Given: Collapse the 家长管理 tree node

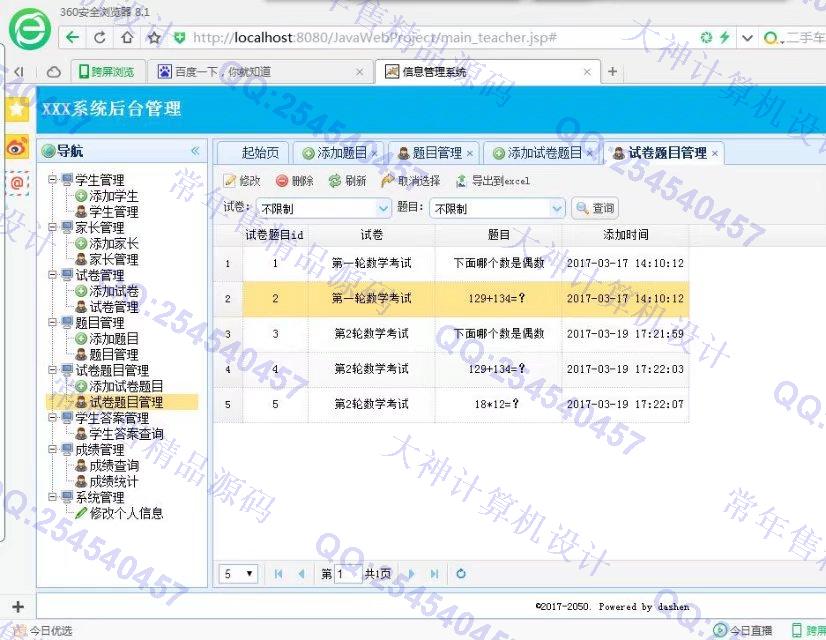Looking at the screenshot, I should click(x=52, y=227).
